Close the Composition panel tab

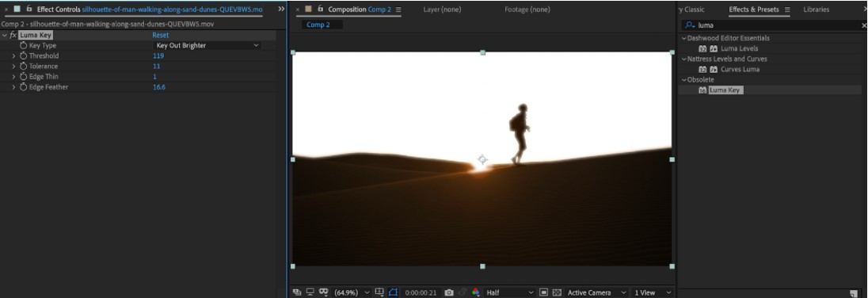[298, 10]
